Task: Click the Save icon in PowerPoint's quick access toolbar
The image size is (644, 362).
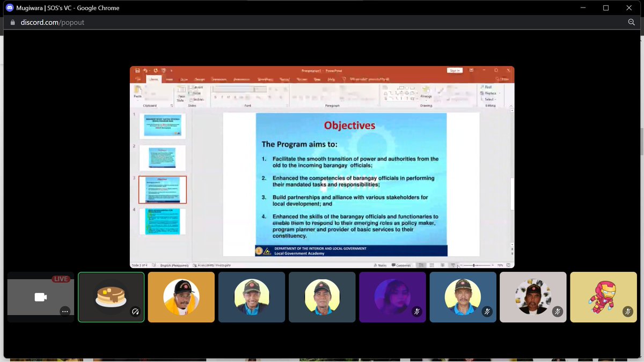Action: tap(138, 70)
